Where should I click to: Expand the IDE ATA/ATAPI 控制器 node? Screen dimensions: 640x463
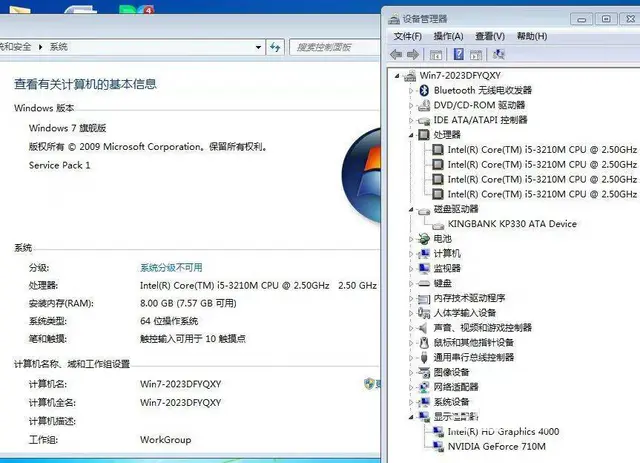point(411,120)
